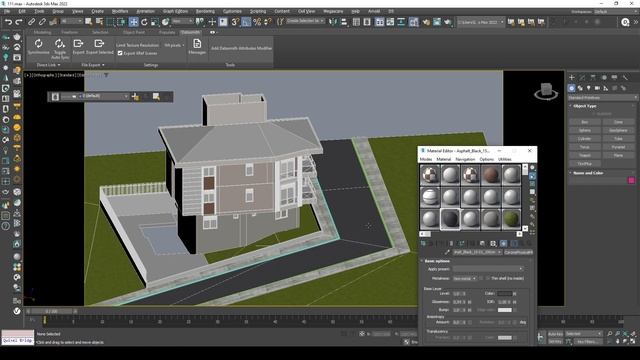Toggle Thin shell (no inside) checkbox
This screenshot has width=640, height=360.
click(488, 278)
